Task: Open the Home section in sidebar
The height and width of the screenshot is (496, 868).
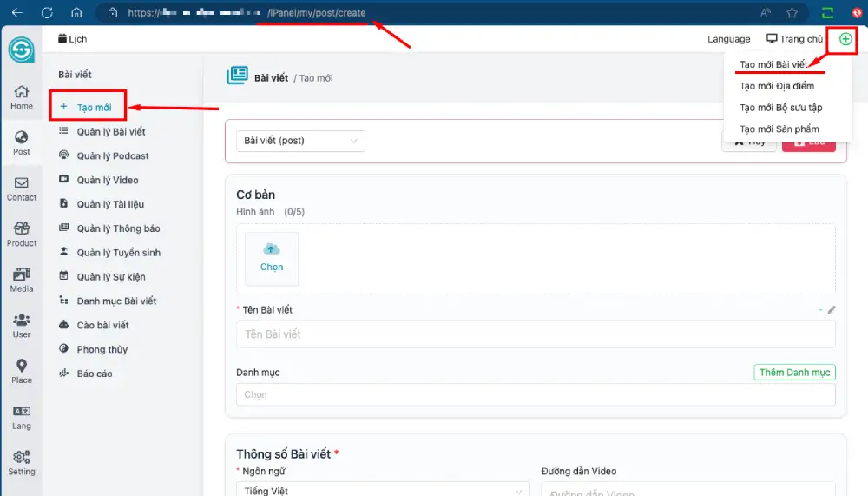Action: pyautogui.click(x=22, y=97)
